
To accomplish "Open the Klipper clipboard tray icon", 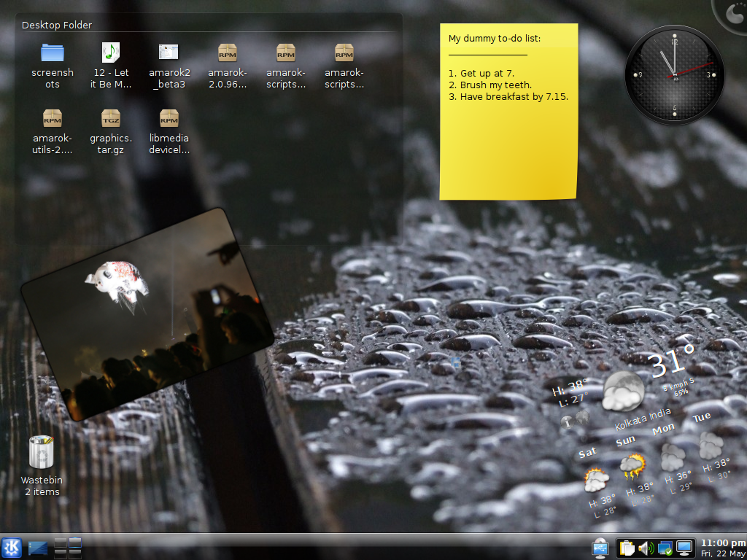I will tap(627, 548).
